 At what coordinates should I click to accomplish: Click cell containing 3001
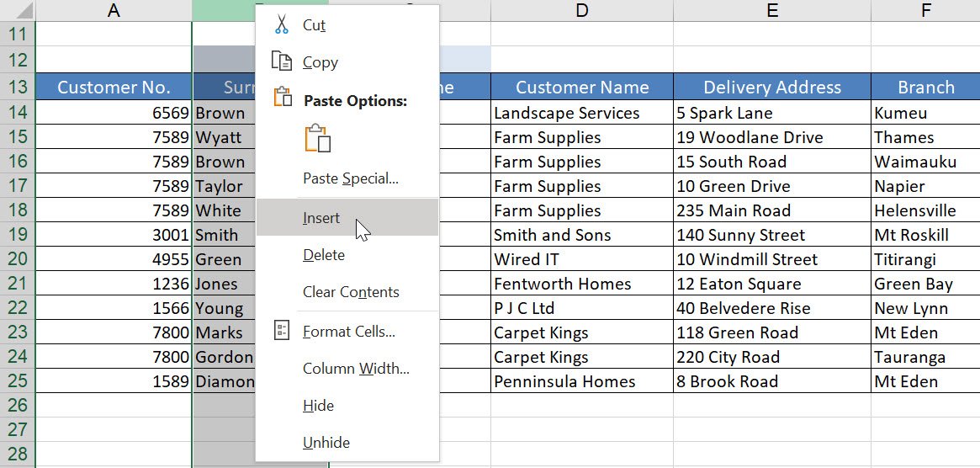click(114, 235)
